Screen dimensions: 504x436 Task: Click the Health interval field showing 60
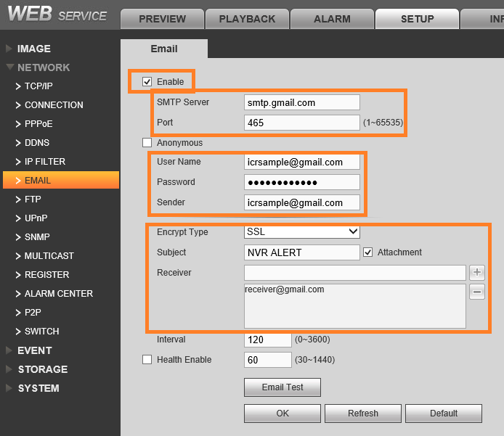click(x=268, y=360)
